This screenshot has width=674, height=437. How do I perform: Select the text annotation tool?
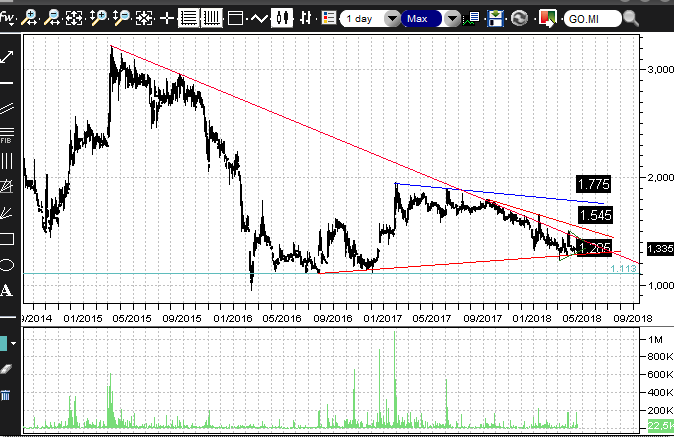(6, 290)
